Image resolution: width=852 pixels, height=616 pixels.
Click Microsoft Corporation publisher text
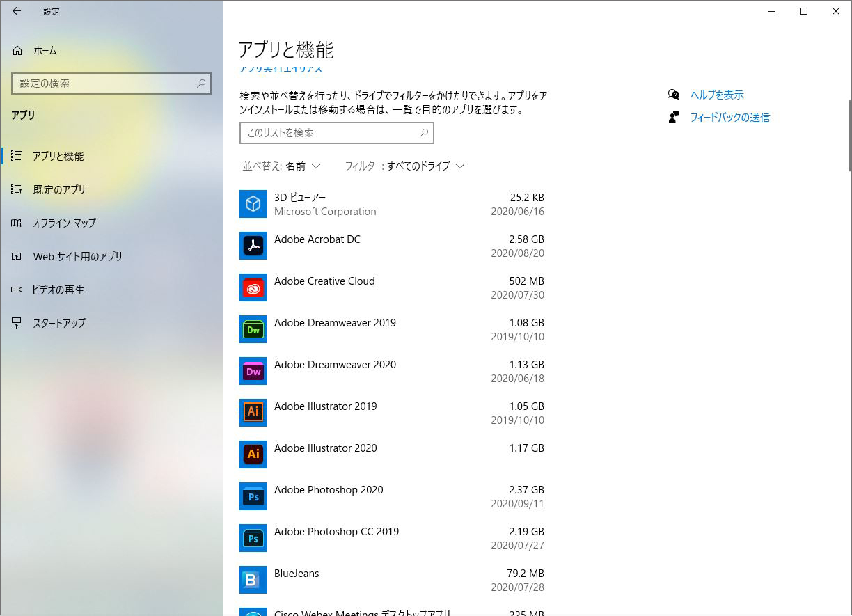coord(325,212)
